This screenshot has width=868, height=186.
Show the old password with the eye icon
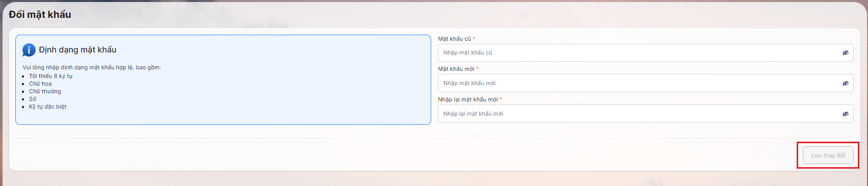click(845, 53)
